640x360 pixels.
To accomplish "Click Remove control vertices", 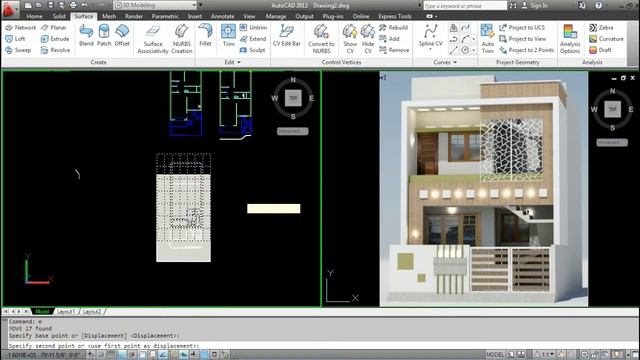I will [x=394, y=50].
